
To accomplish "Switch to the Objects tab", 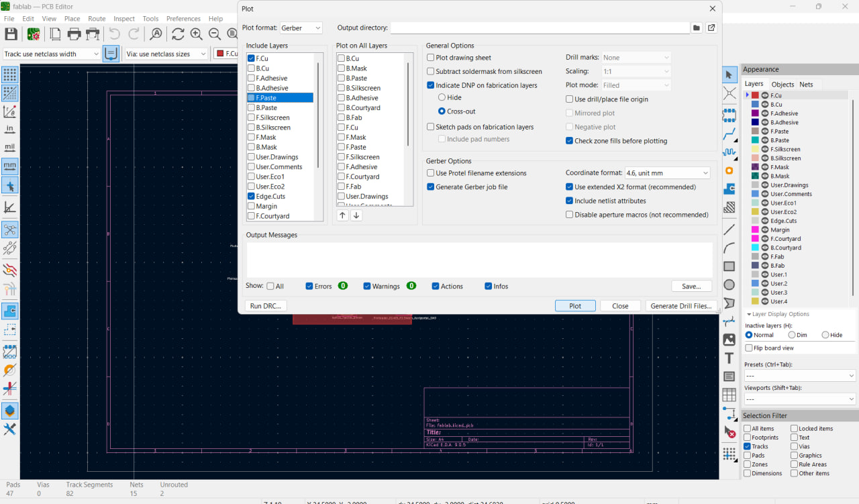I will point(782,85).
